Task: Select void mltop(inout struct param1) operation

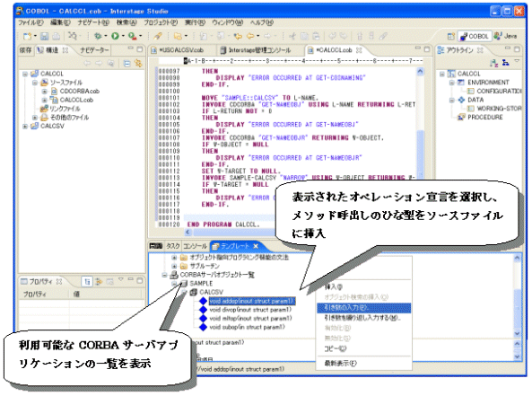Action: coord(250,319)
